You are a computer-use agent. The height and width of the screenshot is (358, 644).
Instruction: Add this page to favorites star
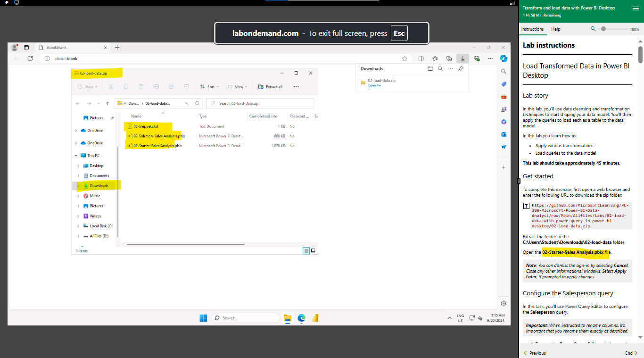point(405,58)
